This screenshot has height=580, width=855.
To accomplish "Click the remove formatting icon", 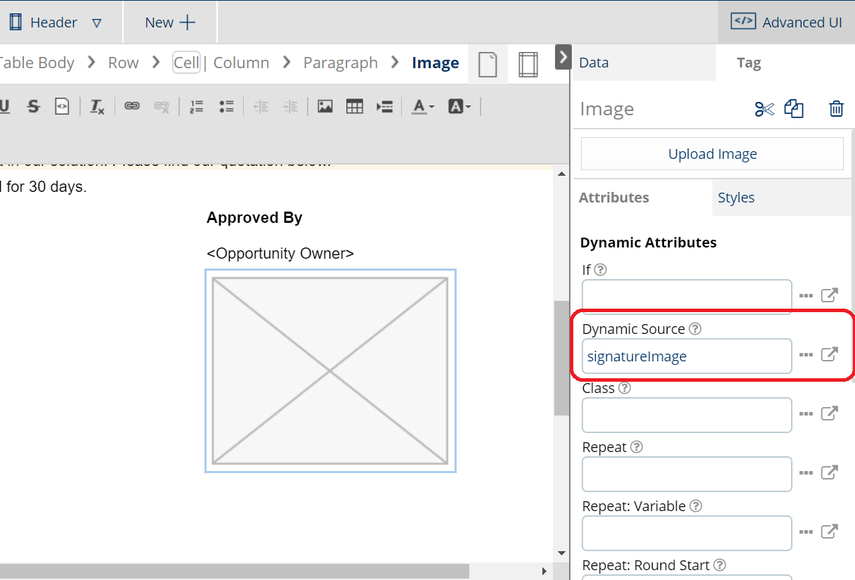I will coord(97,106).
